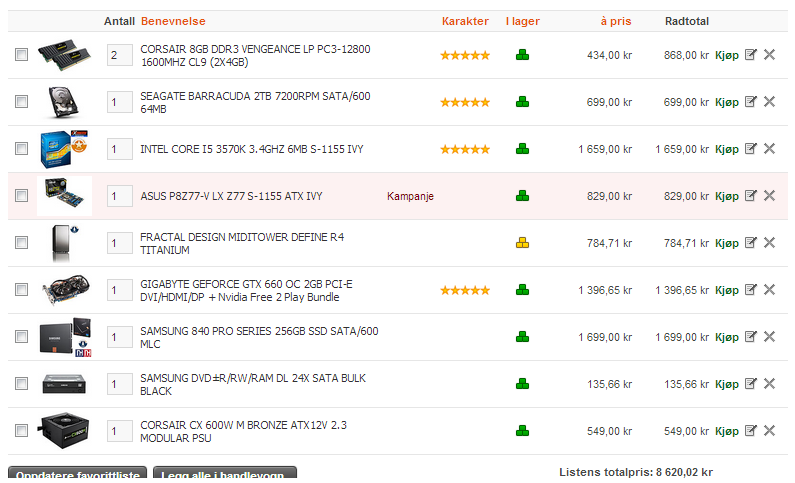This screenshot has width=795, height=483.
Task: Click Kjøp for the Corsair 8GB DDR3
Action: [x=727, y=55]
